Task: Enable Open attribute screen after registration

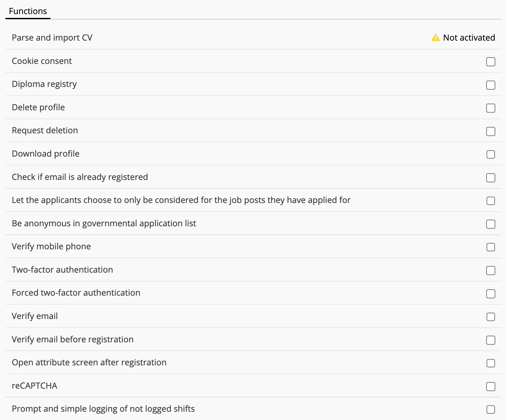Action: point(491,363)
